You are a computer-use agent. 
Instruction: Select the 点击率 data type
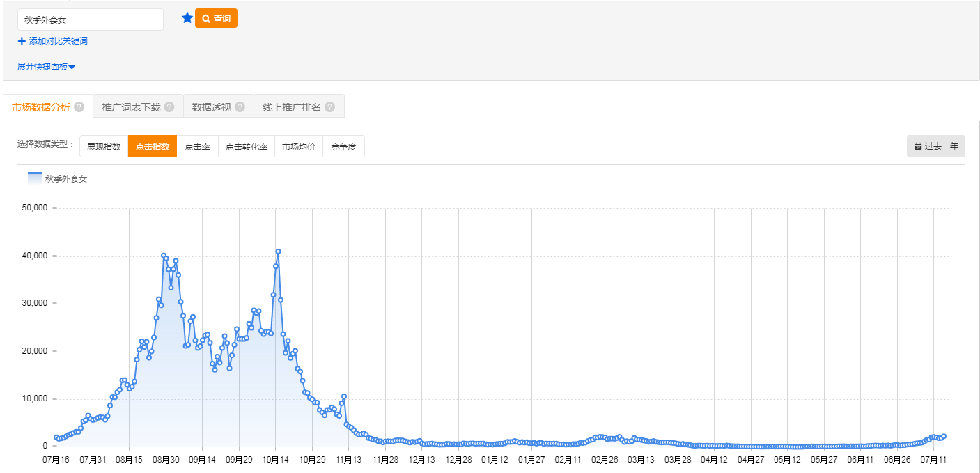pyautogui.click(x=197, y=146)
